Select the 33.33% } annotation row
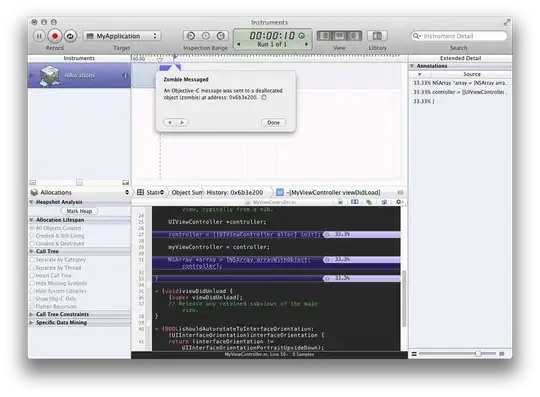 (x=460, y=102)
